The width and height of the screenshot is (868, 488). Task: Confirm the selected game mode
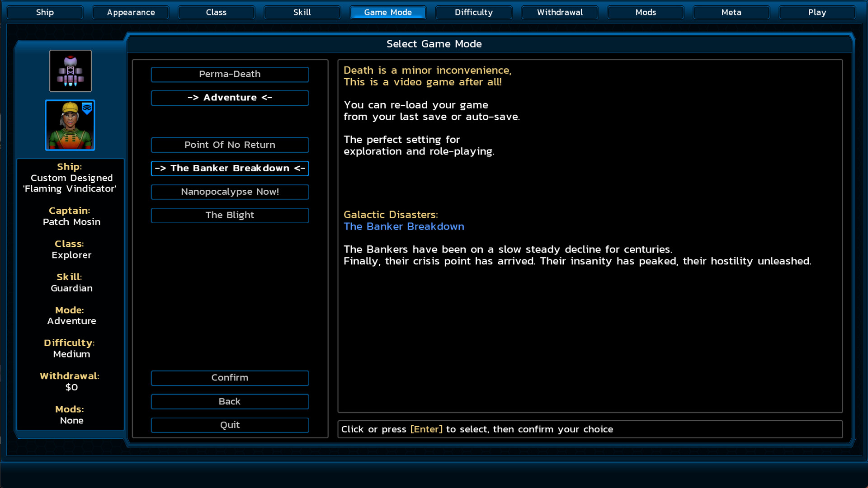pos(230,378)
